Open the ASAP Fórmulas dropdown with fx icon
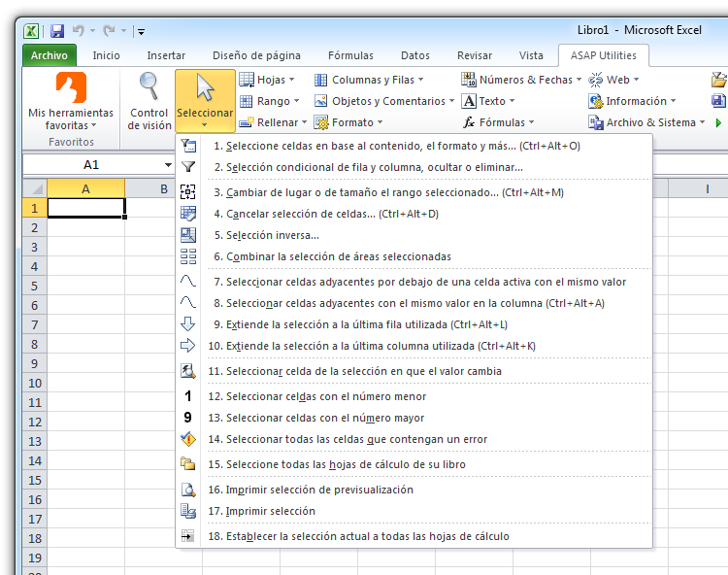The image size is (728, 575). 498,122
